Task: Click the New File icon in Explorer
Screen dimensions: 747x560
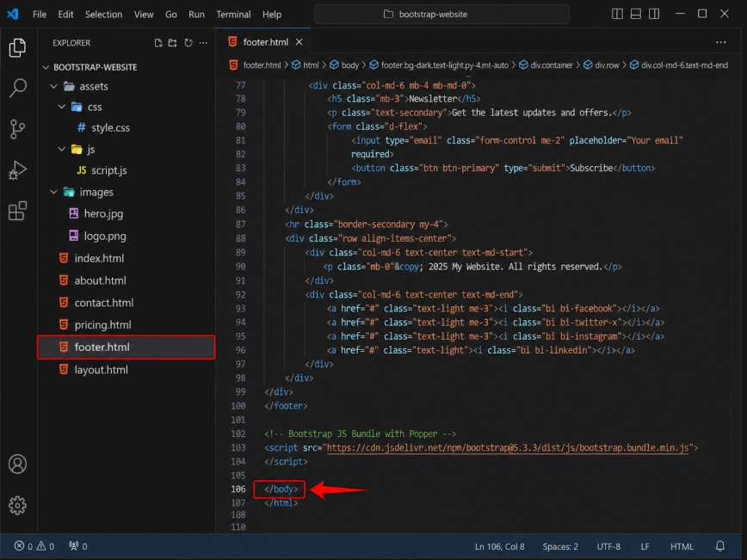Action: point(158,43)
